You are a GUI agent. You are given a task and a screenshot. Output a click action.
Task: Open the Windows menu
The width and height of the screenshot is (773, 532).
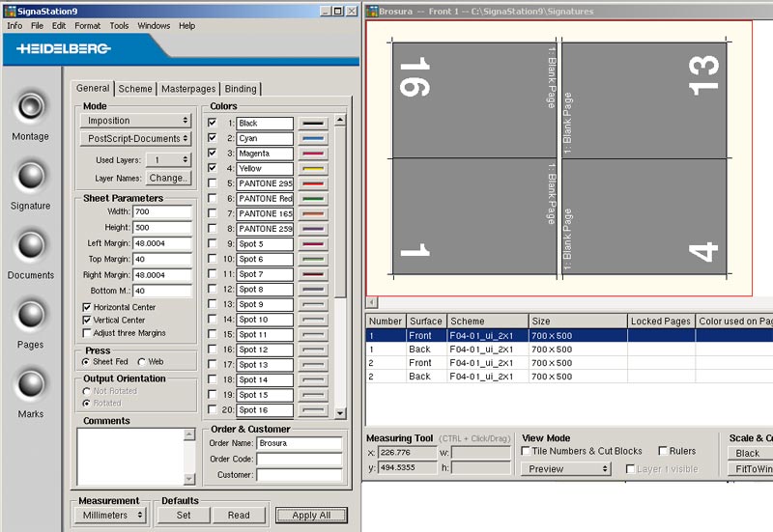tap(154, 26)
